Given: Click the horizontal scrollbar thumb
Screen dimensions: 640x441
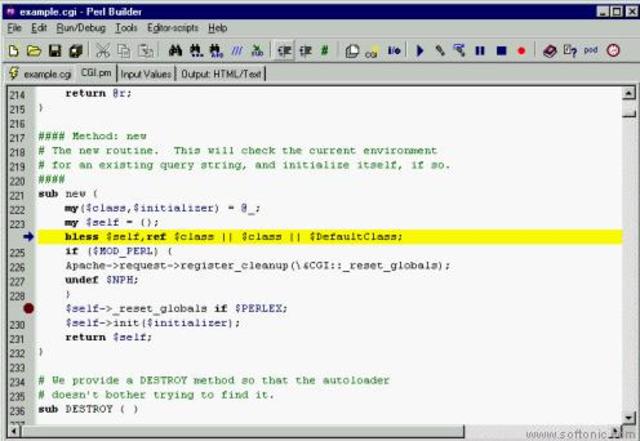Looking at the screenshot, I should point(242,431).
